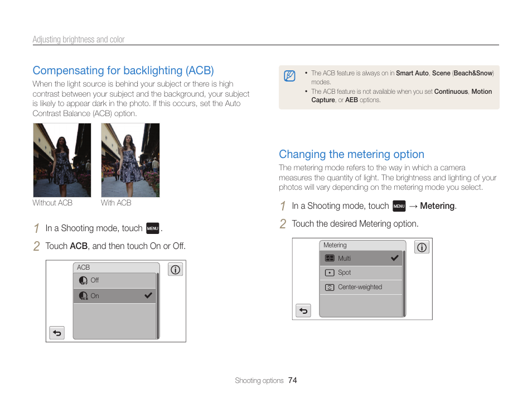Tap the back arrow in Metering screen
Viewport: 532px width, 402px height.
click(x=303, y=310)
